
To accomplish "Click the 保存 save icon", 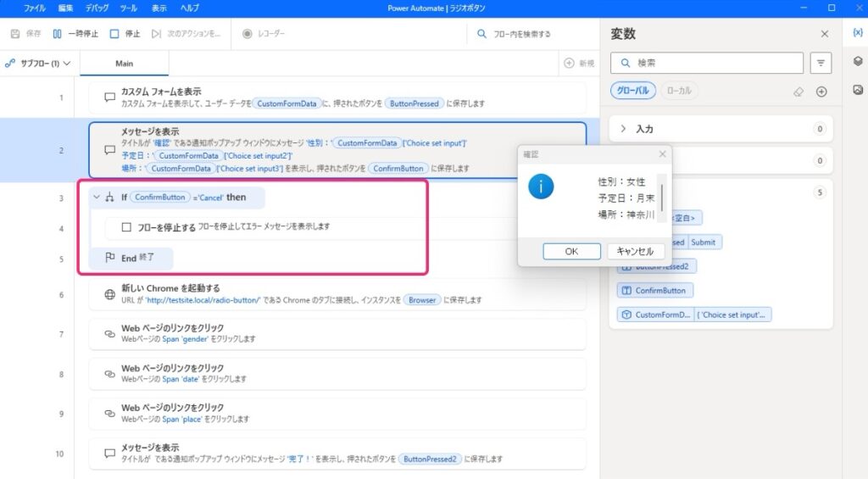I will coord(15,34).
